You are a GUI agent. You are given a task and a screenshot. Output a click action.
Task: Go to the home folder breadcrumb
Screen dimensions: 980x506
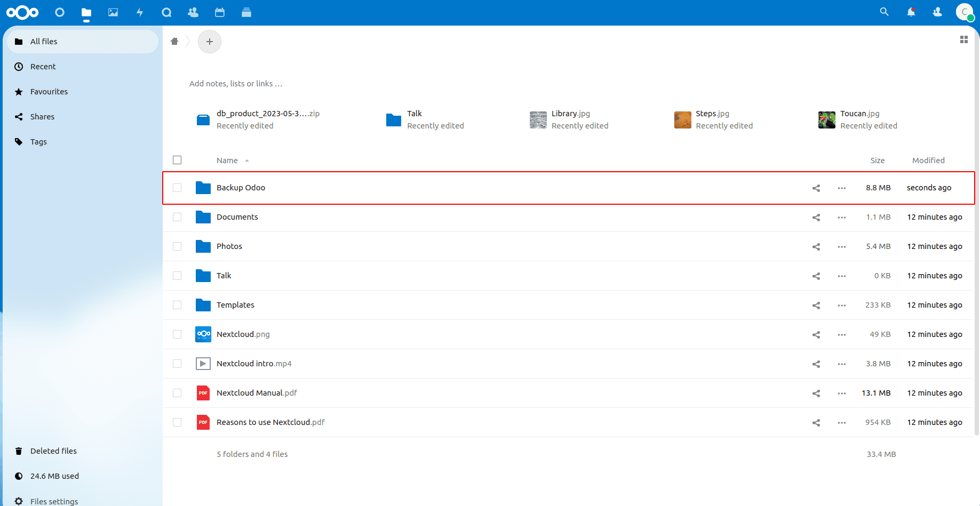click(174, 41)
